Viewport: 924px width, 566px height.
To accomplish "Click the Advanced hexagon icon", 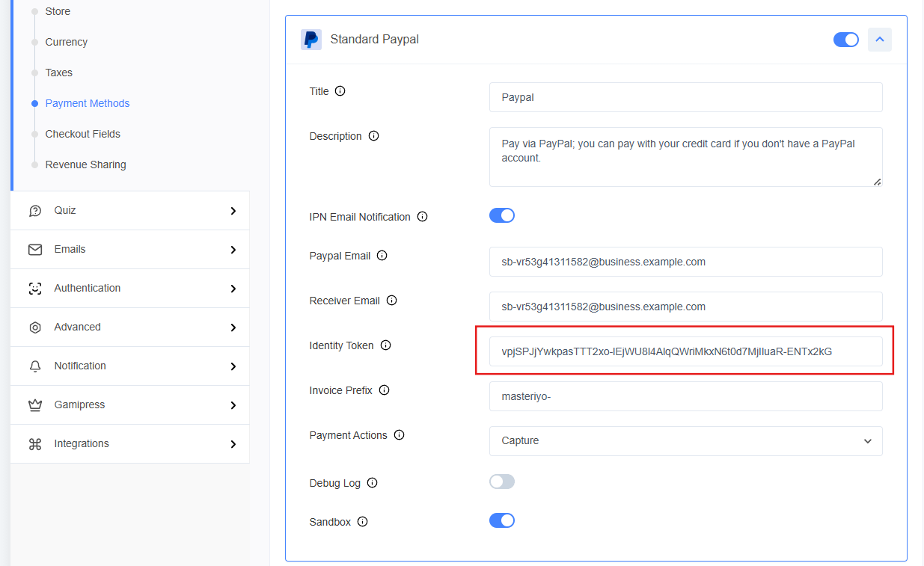I will [x=35, y=327].
